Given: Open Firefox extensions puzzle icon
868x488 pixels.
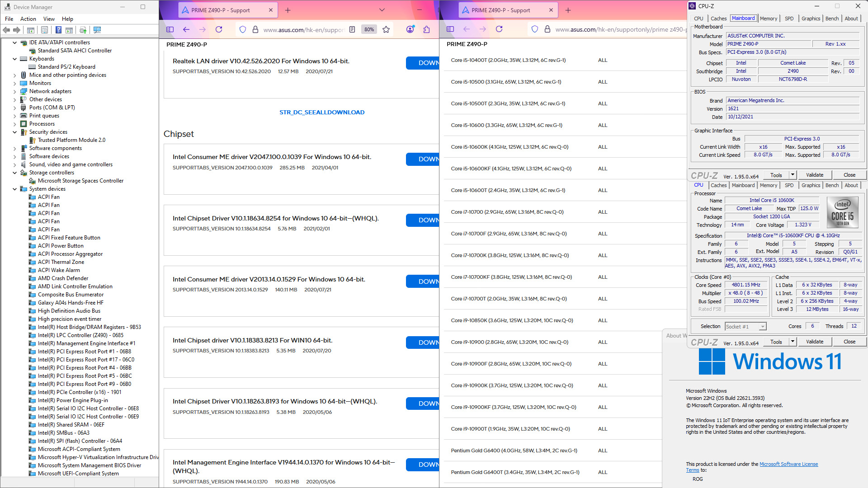Looking at the screenshot, I should (426, 29).
